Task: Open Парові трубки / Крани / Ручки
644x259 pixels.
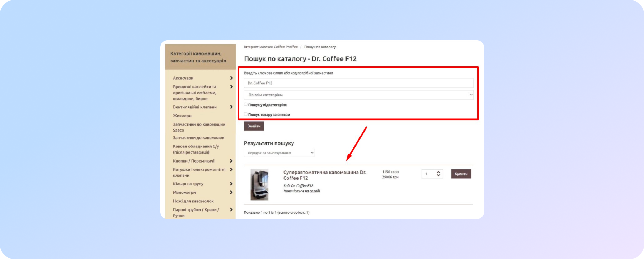Action: 196,213
